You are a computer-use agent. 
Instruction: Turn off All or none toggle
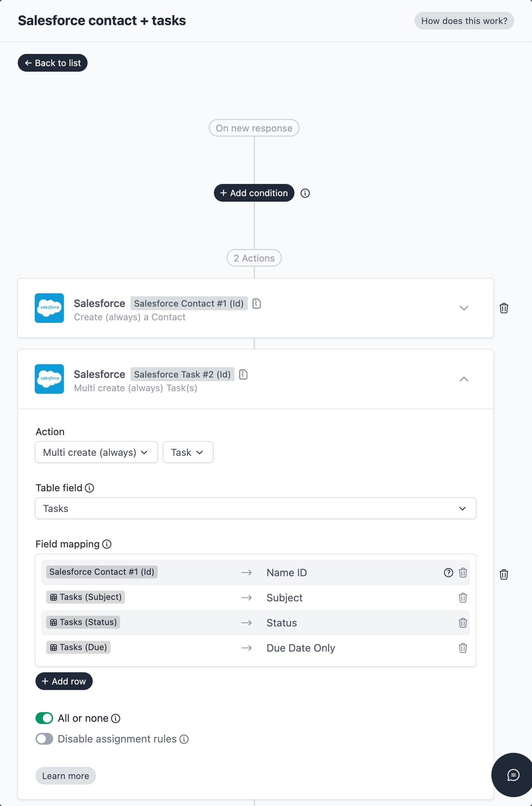pos(44,718)
